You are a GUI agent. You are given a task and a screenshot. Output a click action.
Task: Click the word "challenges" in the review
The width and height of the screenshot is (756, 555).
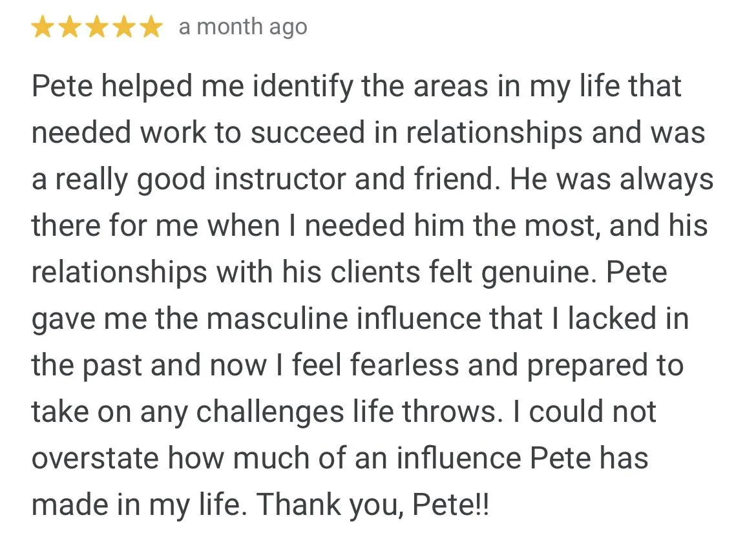coord(271,413)
